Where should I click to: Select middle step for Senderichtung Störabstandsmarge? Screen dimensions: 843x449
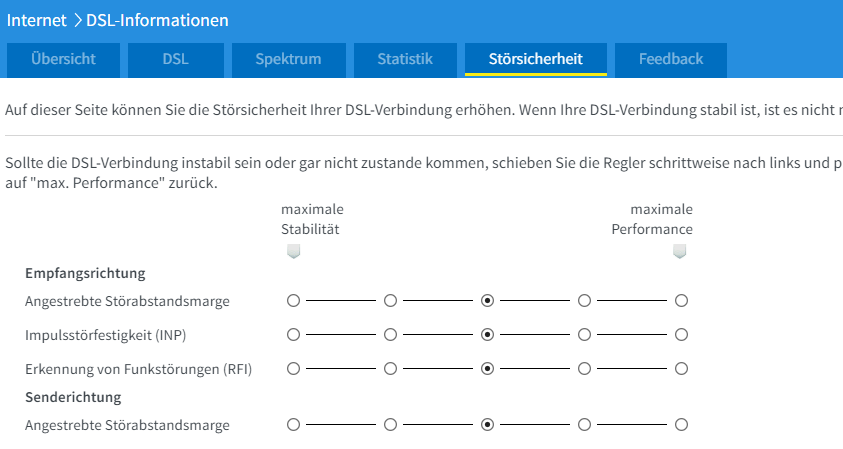488,425
